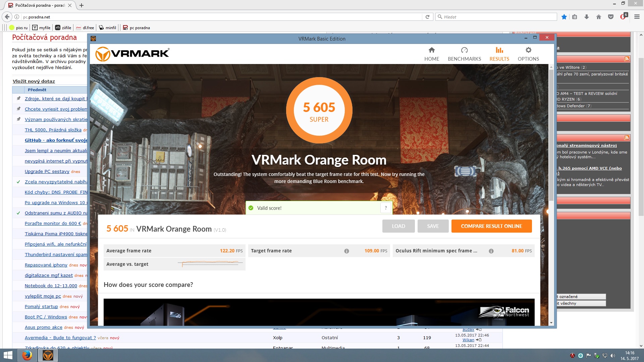
Task: Reload the page in Firefox
Action: [x=427, y=17]
